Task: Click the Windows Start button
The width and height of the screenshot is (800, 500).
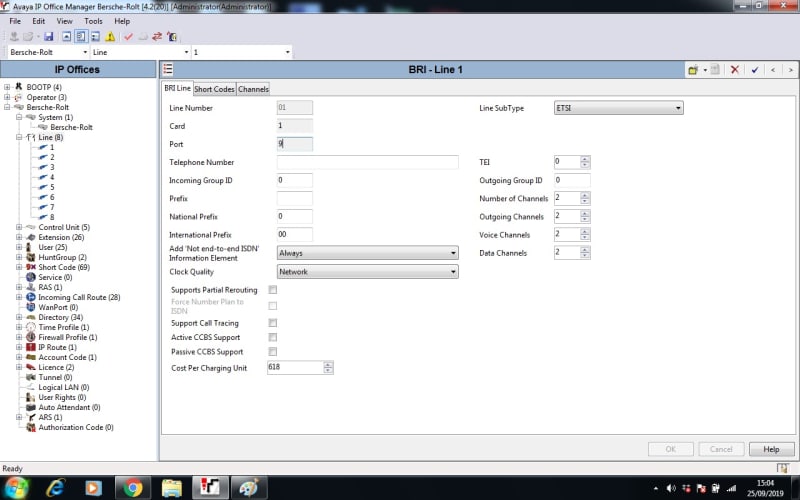Action: pos(15,488)
